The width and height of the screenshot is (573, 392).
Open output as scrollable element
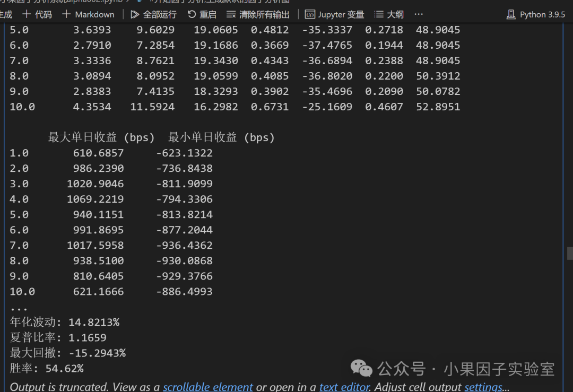tap(207, 387)
